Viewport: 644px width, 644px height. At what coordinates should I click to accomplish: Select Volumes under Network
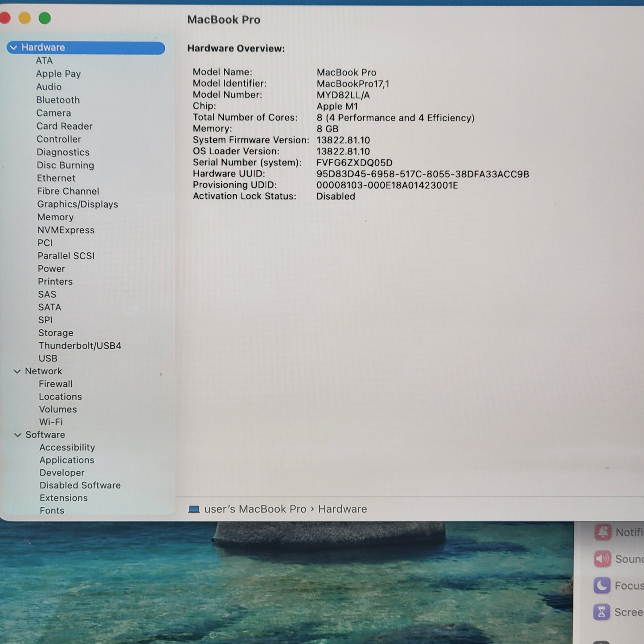(x=58, y=410)
